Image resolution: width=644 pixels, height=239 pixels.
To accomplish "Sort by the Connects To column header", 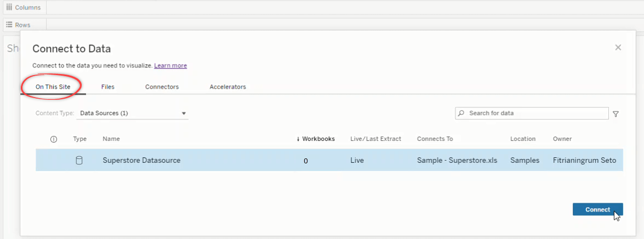I will [435, 139].
